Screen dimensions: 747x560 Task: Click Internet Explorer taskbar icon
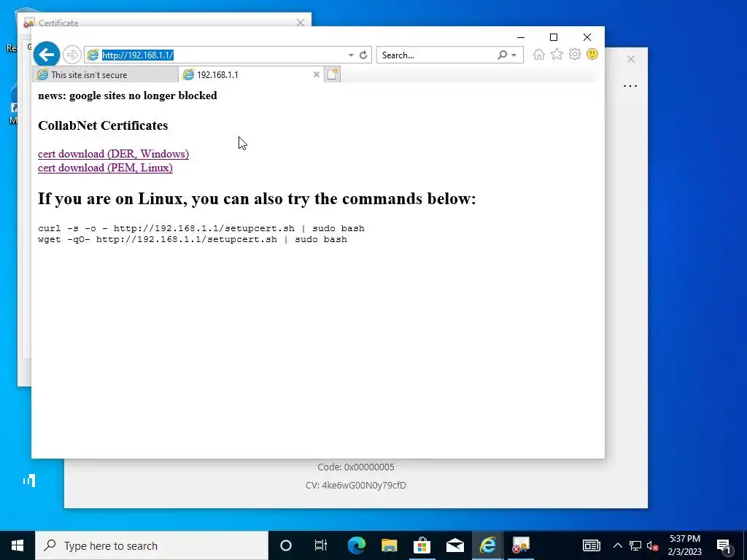[x=488, y=545]
